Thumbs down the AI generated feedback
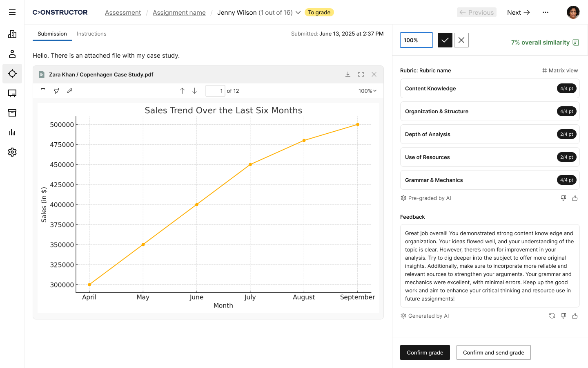Image resolution: width=588 pixels, height=368 pixels. pos(563,316)
